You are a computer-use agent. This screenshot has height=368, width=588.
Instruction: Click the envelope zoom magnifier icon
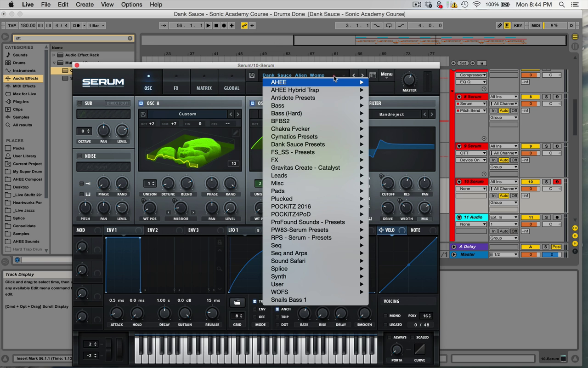pos(220,269)
